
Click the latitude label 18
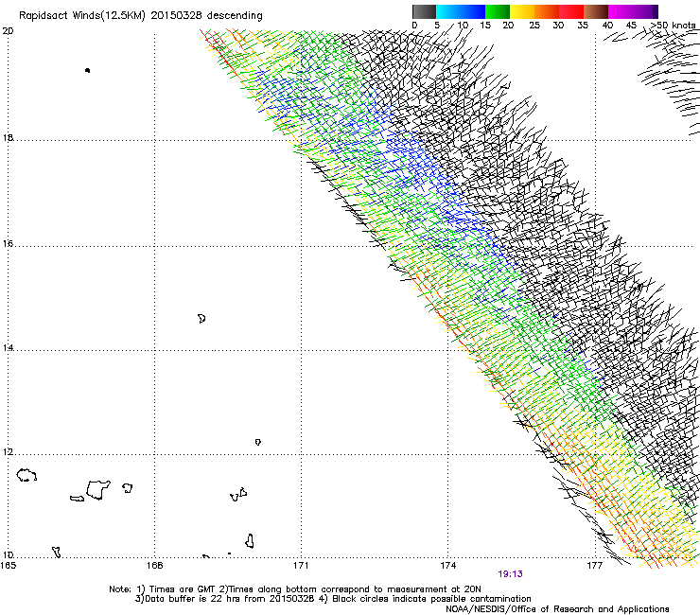(8, 137)
